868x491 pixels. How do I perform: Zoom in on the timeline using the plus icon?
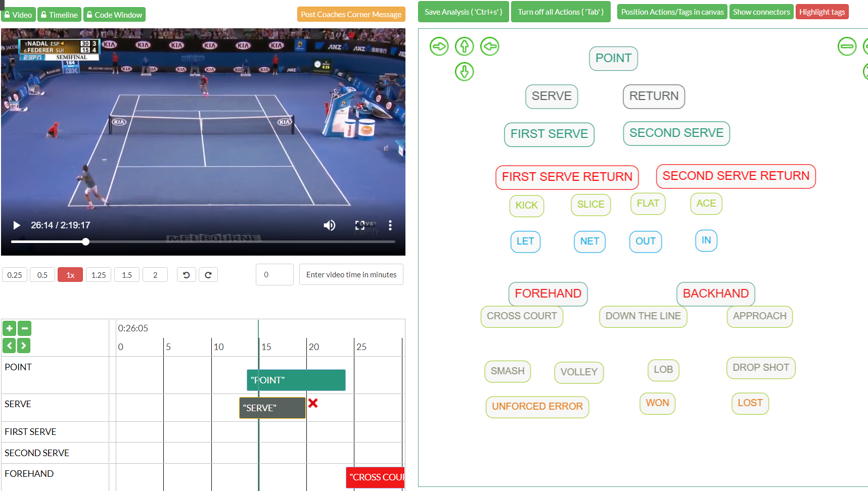point(9,328)
